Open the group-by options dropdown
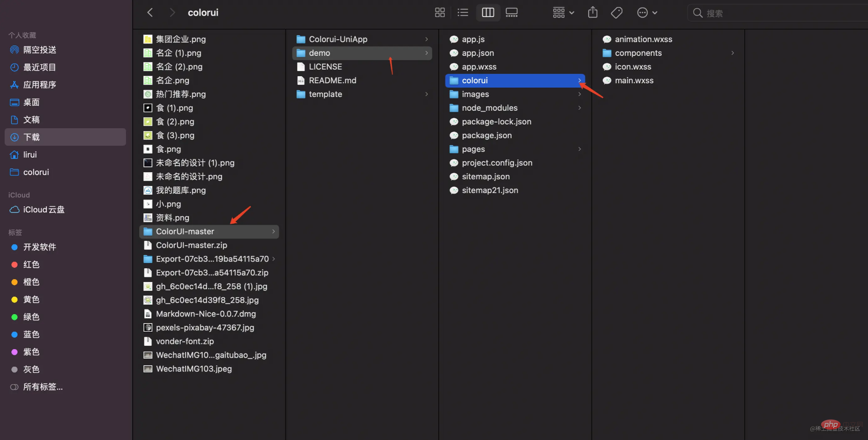This screenshot has width=868, height=440. 563,13
